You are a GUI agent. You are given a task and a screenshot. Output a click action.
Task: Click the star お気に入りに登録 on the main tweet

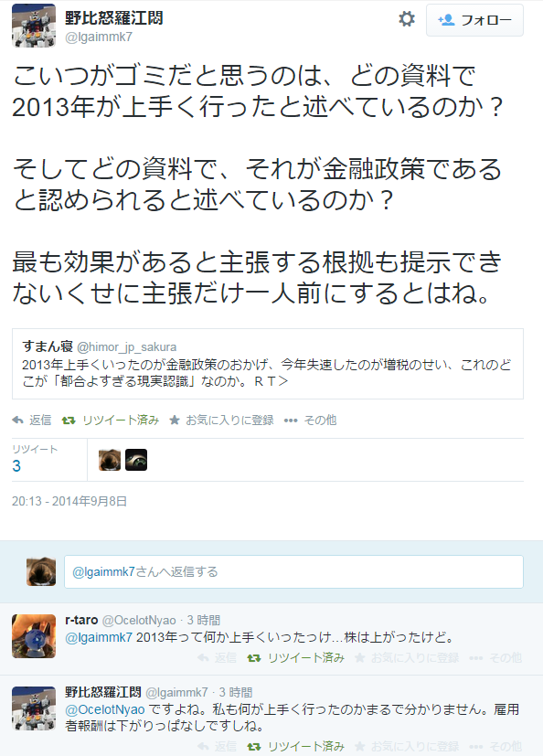(x=222, y=420)
